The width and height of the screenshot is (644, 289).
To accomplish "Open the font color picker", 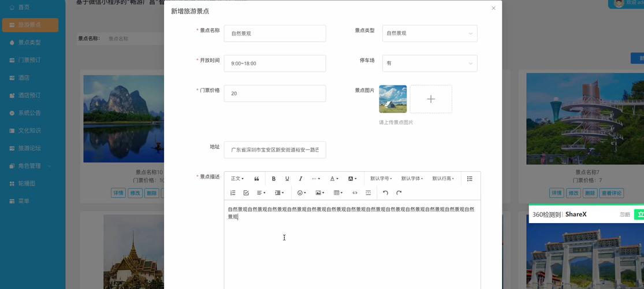I will [x=334, y=179].
